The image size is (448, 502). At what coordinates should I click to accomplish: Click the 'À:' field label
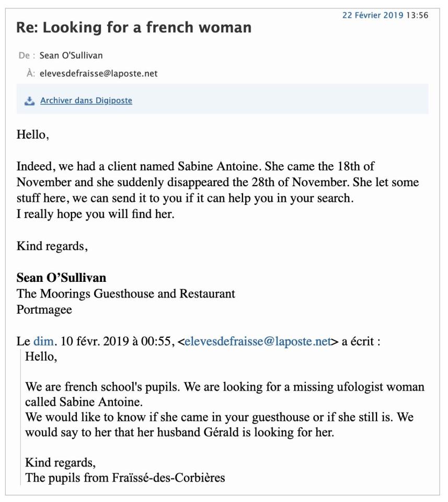(31, 73)
